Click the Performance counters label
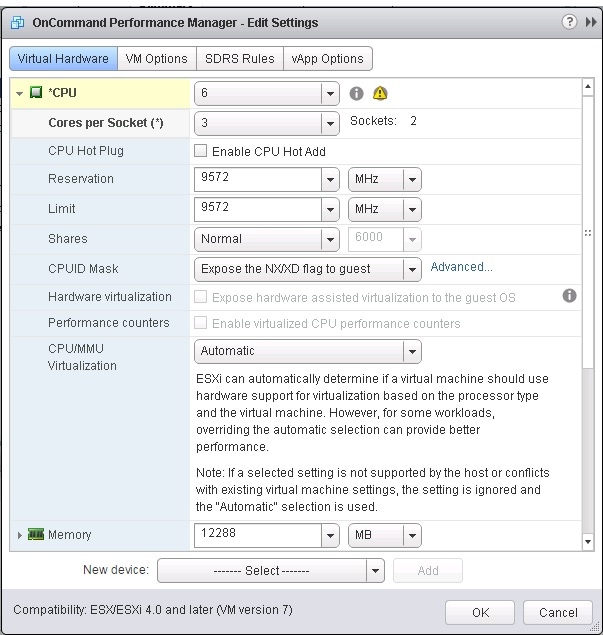 (x=109, y=323)
